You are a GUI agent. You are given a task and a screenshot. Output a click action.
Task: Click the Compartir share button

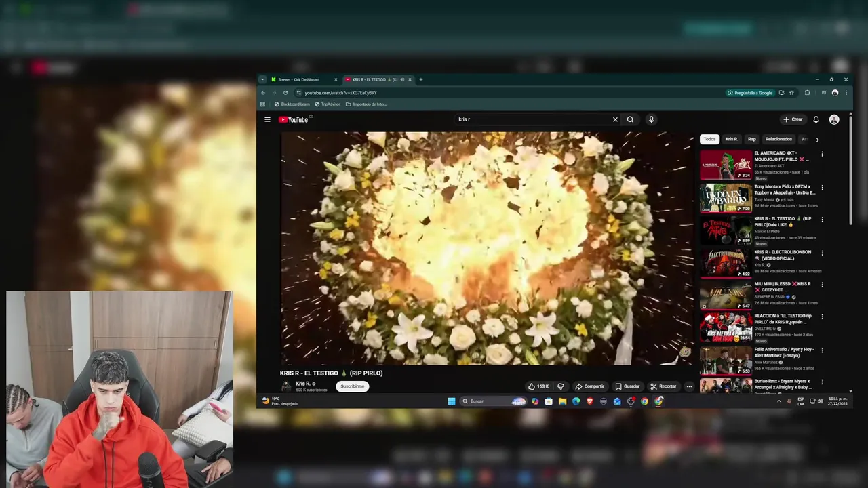(x=589, y=386)
